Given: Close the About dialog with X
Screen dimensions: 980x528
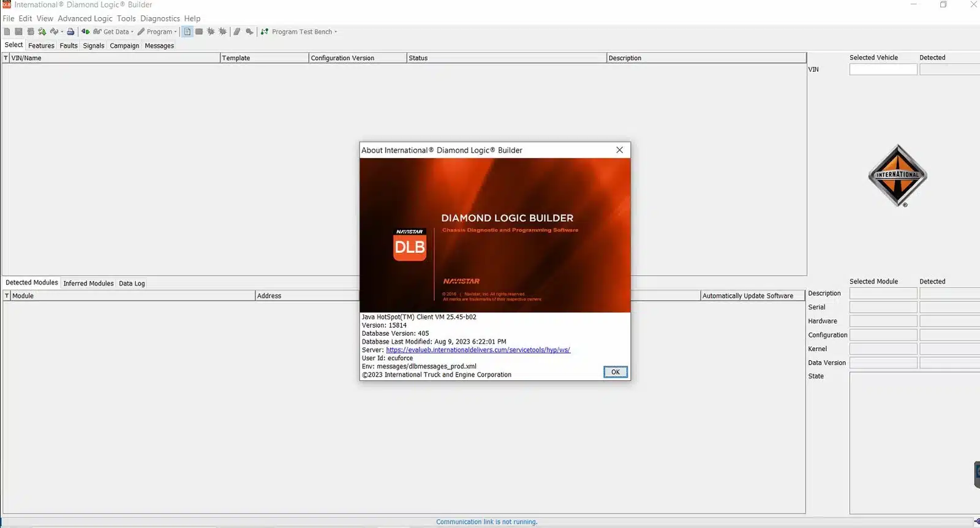Looking at the screenshot, I should pos(619,150).
